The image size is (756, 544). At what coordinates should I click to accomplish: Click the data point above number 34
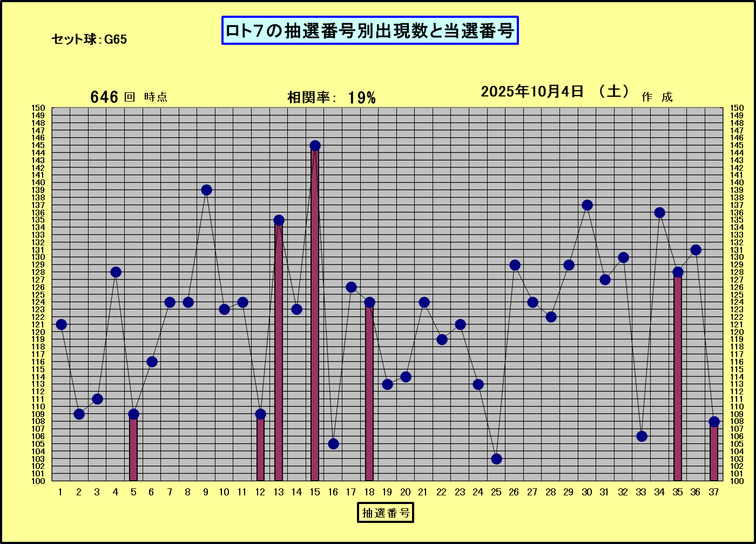pos(659,213)
